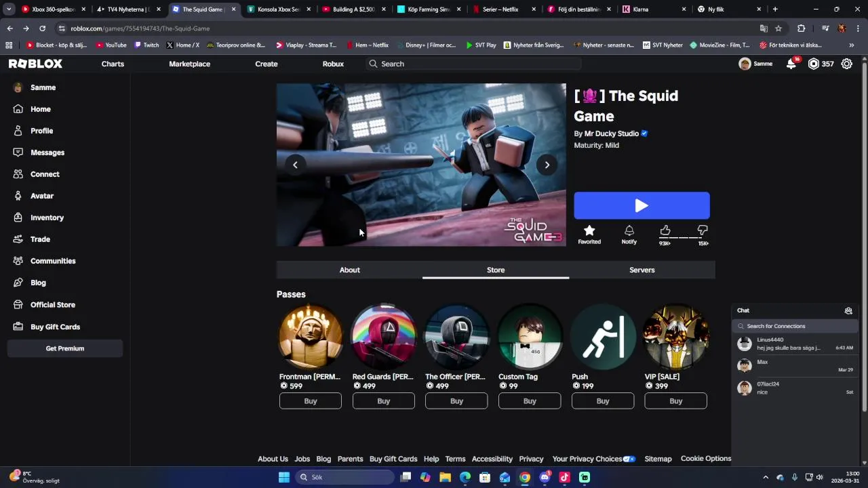
Task: Buy the Frontman pass
Action: (311, 401)
